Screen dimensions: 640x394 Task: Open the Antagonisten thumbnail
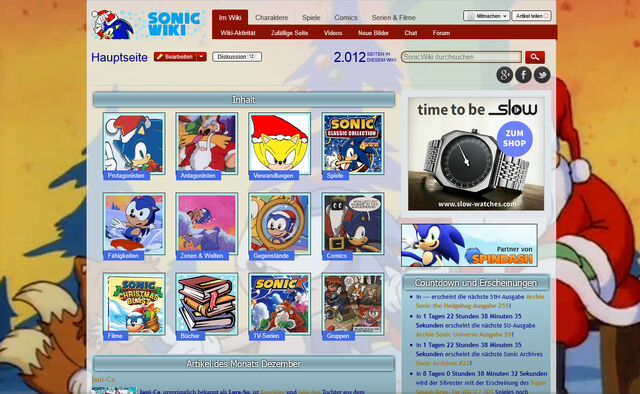click(x=207, y=143)
